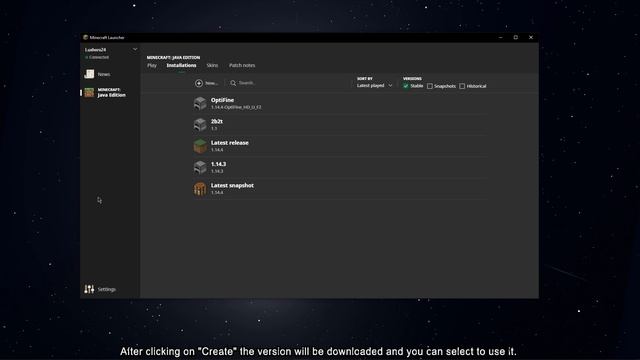Image resolution: width=640 pixels, height=360 pixels.
Task: Switch to the Play tab
Action: tap(152, 65)
